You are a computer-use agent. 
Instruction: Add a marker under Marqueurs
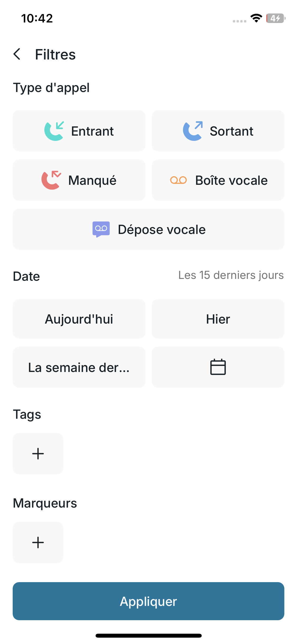(38, 542)
